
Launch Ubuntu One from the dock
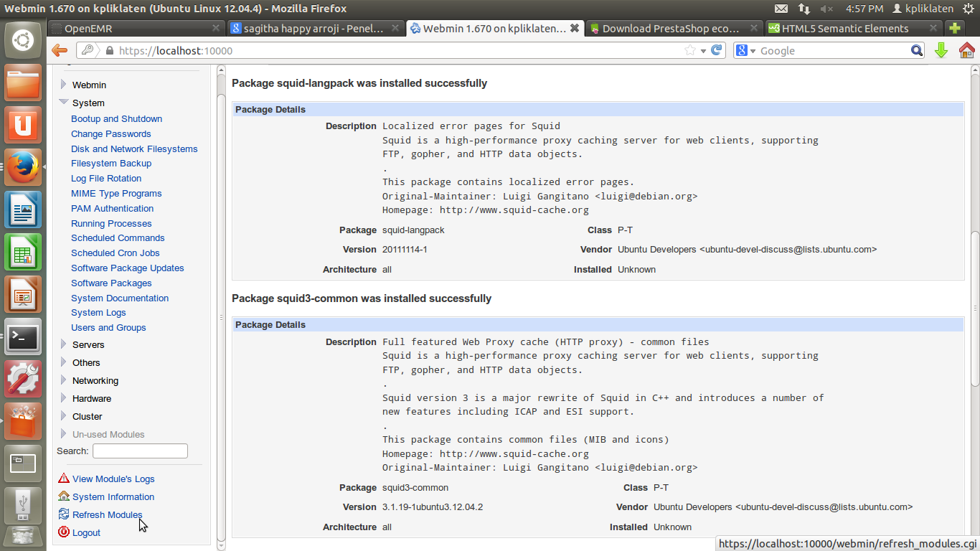point(23,125)
